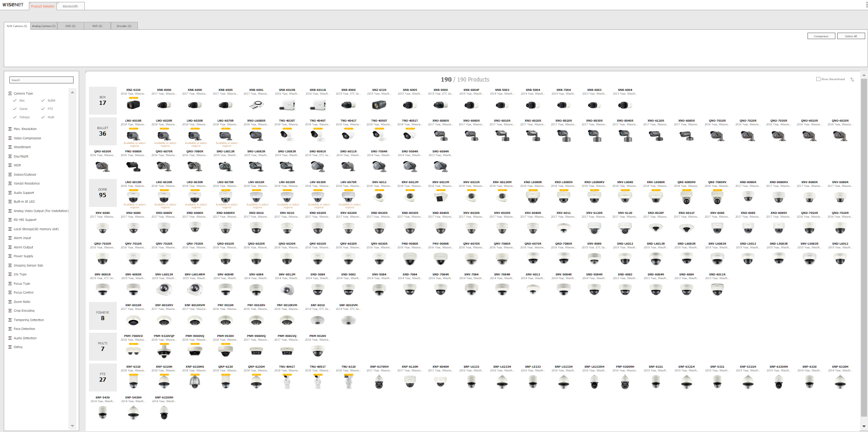Select the LND-6010R dome camera image
868x432 pixels.
(x=133, y=197)
